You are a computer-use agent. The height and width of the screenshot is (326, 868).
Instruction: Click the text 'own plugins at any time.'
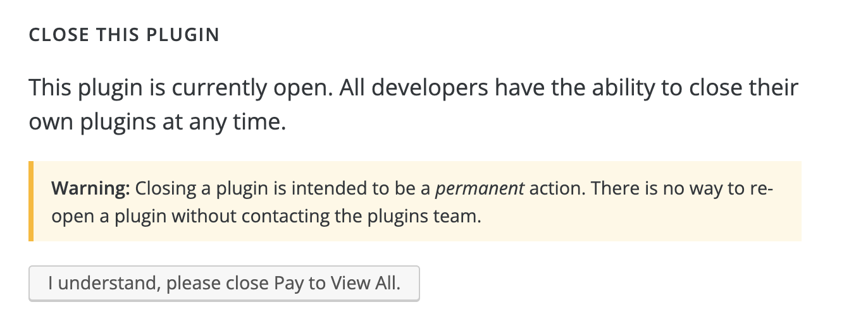pyautogui.click(x=158, y=122)
